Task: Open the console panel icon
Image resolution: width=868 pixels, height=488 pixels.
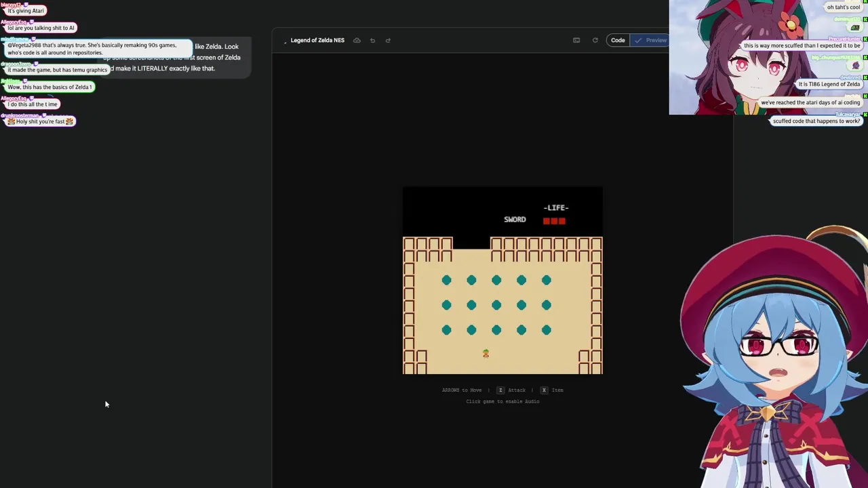Action: point(576,40)
